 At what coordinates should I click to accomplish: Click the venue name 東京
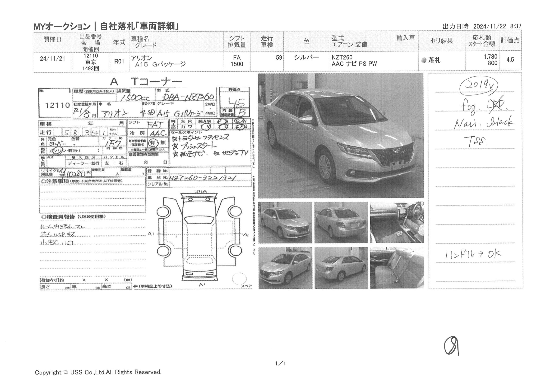tap(91, 62)
